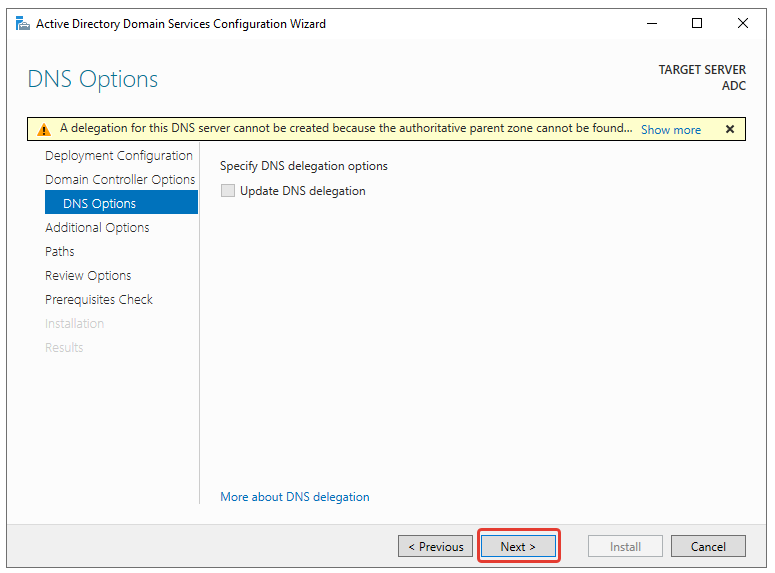Screen dimensions: 775x573
Task: Open the More about DNS delegation link
Action: click(295, 497)
